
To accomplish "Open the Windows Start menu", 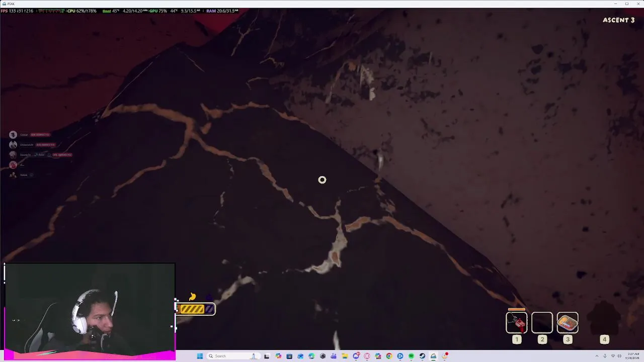I will [200, 356].
